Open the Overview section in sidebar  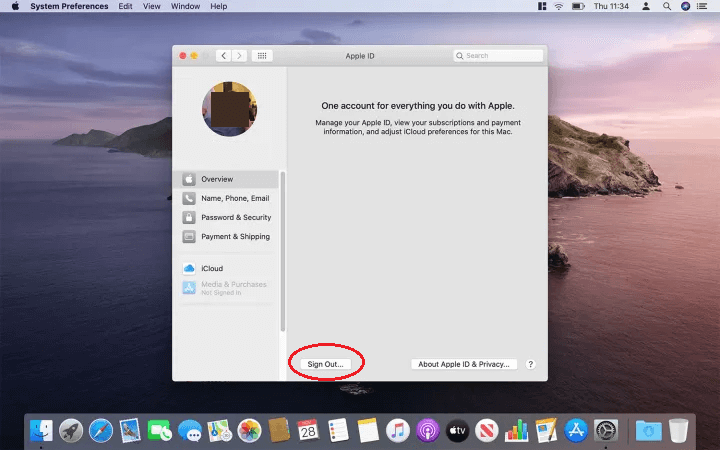point(227,179)
